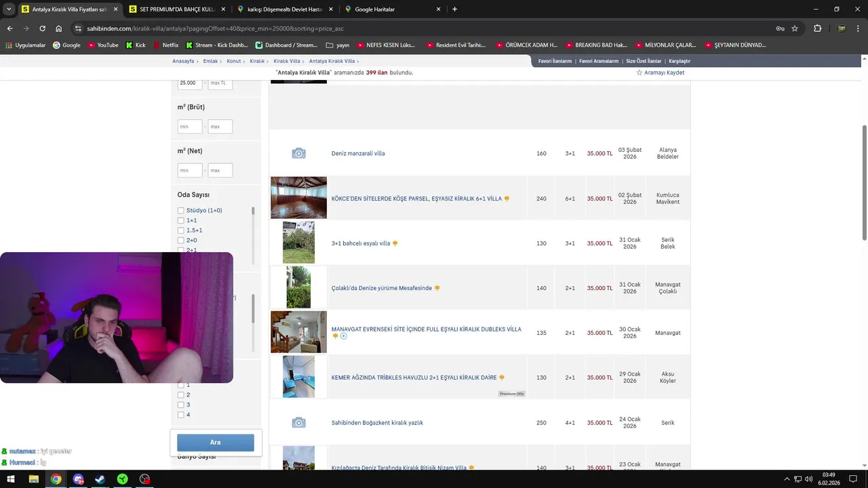This screenshot has width=868, height=488.
Task: Open Size Özel İlanlar menu
Action: 644,61
